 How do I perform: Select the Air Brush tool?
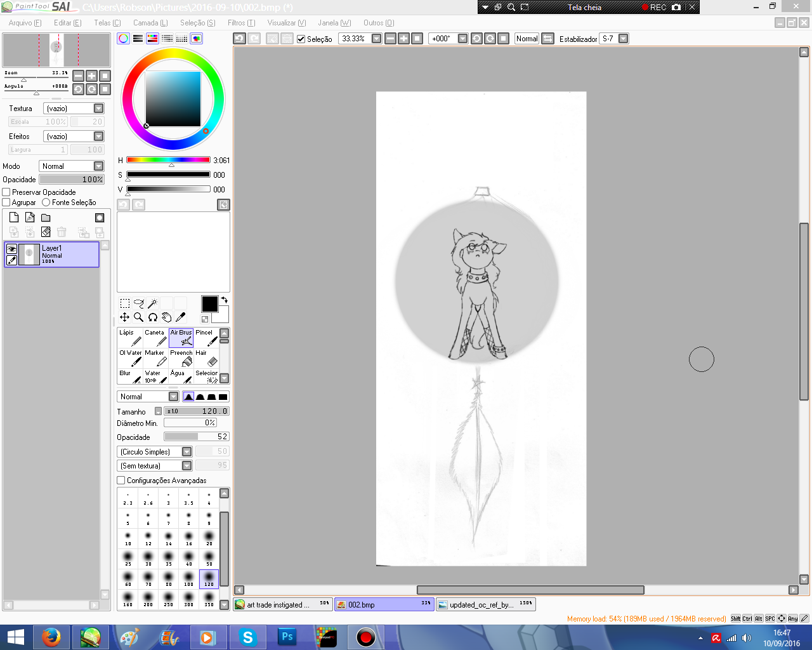pos(181,338)
